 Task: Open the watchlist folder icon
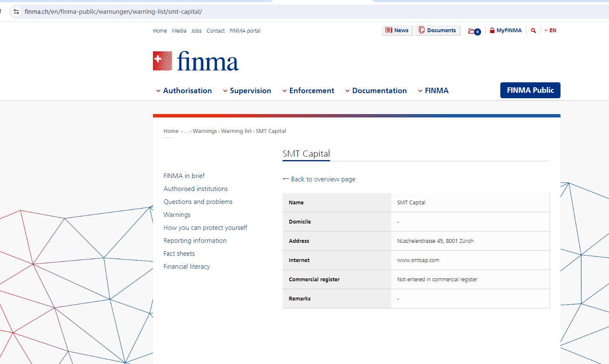(472, 31)
